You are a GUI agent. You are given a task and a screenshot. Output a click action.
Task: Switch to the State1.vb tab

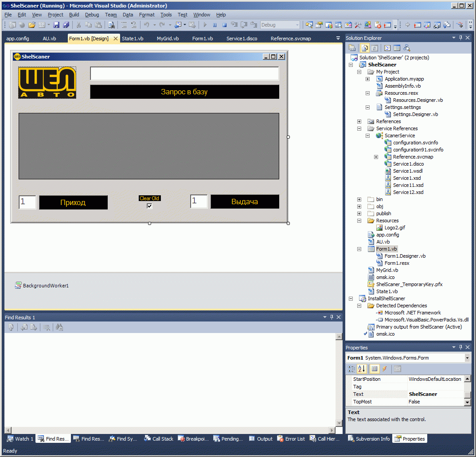point(133,39)
